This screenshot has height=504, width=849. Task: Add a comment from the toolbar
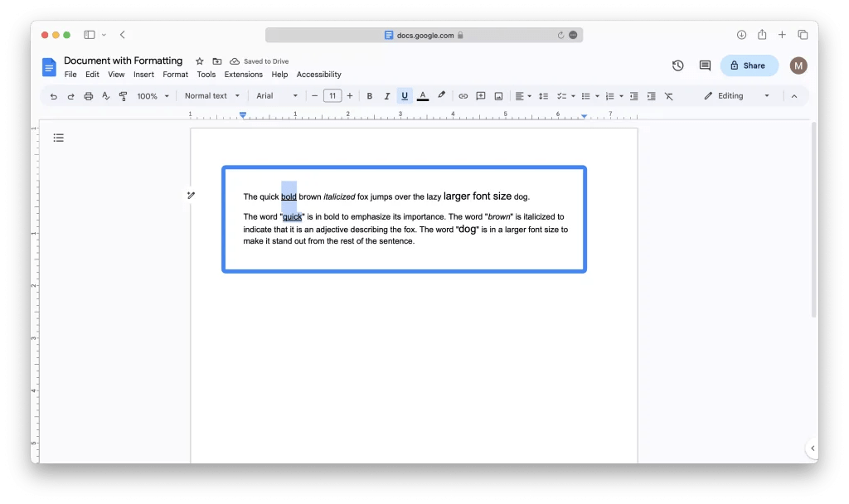click(x=480, y=95)
